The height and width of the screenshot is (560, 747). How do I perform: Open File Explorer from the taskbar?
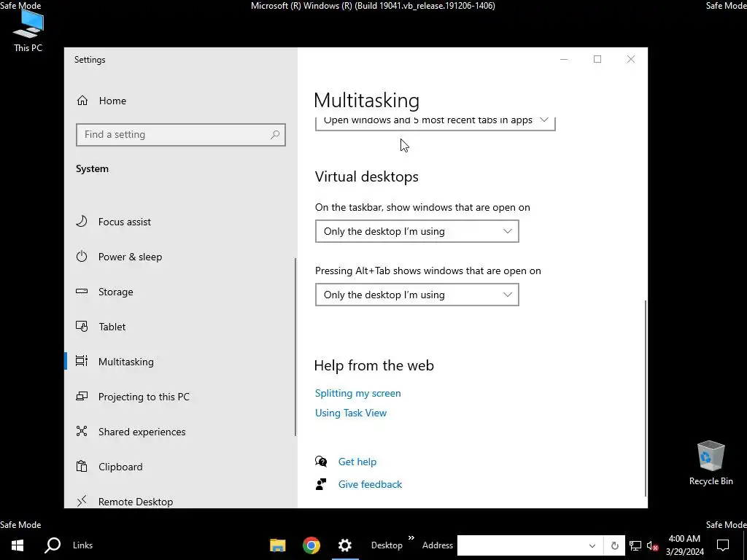coord(278,545)
